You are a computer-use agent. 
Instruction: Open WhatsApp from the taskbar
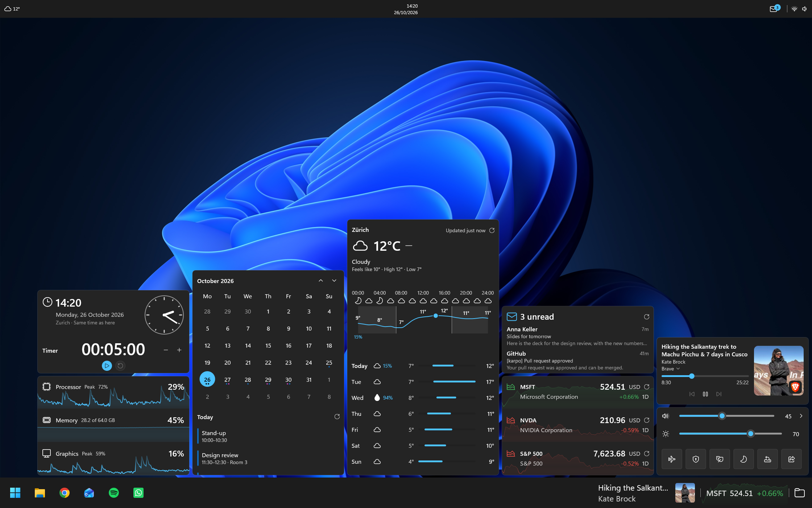point(138,493)
